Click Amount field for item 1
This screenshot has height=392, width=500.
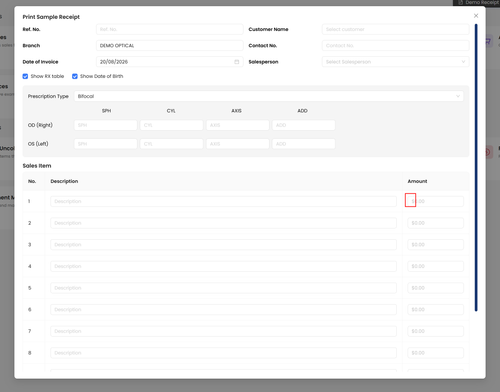pos(435,201)
